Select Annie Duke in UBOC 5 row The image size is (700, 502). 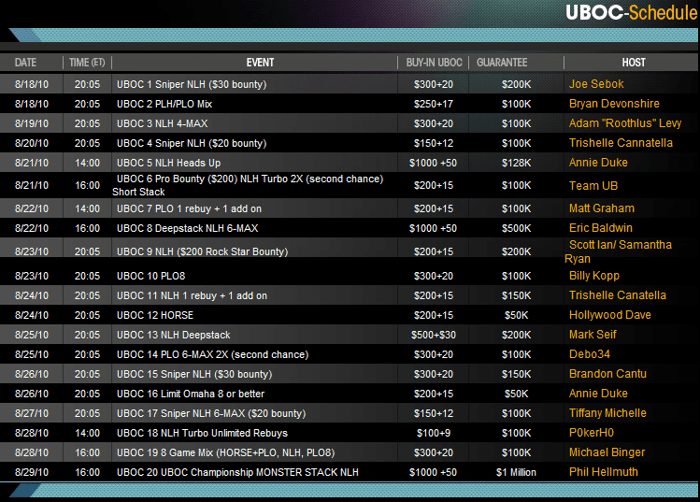click(598, 163)
